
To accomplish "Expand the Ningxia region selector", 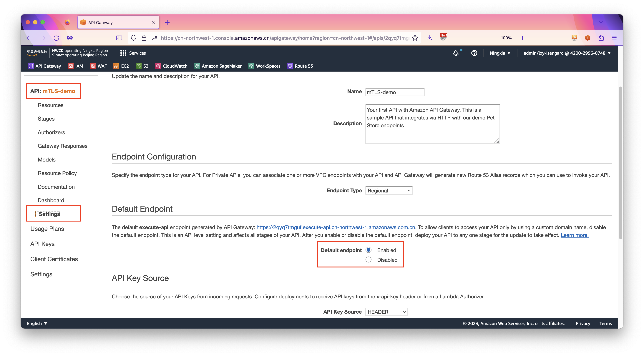I will pyautogui.click(x=500, y=53).
